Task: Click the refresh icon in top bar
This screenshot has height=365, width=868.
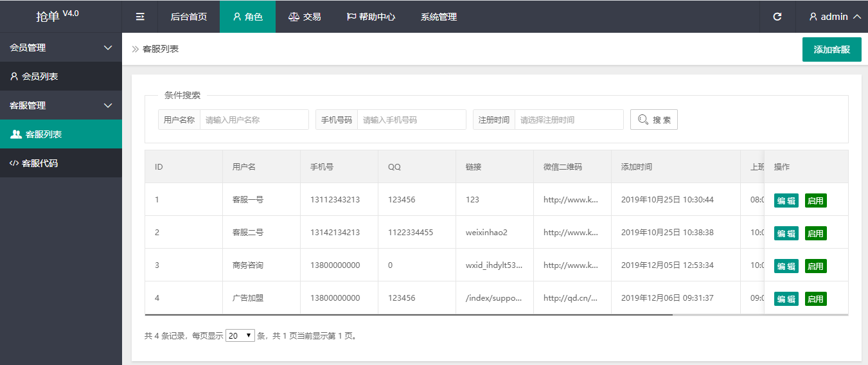Action: click(x=777, y=17)
